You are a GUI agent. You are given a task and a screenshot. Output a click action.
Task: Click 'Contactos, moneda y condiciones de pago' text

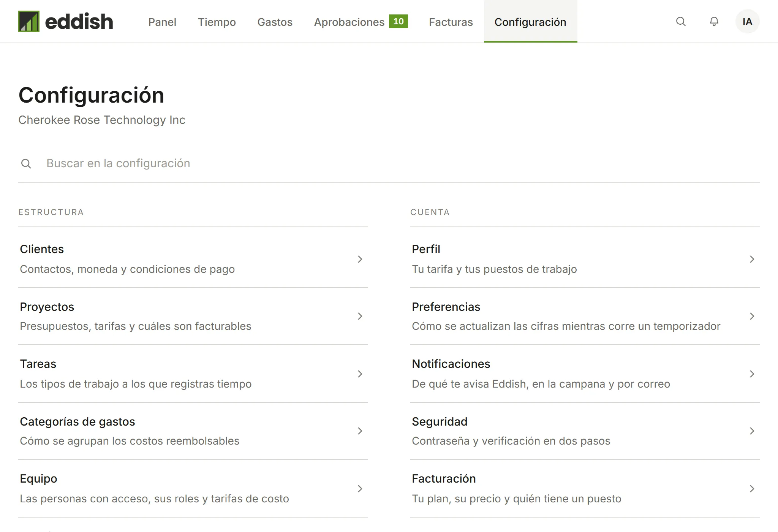click(127, 269)
